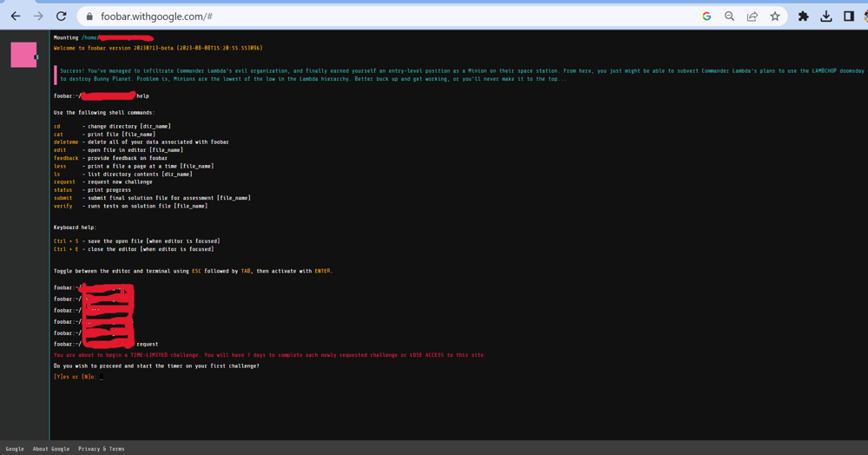Open the zoom magnifier icon
Image resolution: width=868 pixels, height=455 pixels.
[x=730, y=16]
